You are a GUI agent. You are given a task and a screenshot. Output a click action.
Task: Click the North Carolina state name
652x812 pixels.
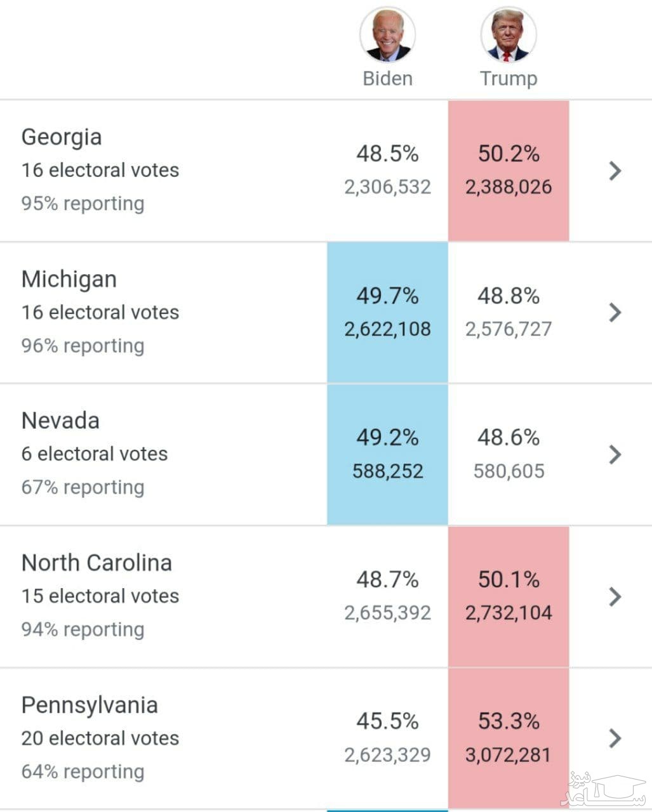coord(96,563)
